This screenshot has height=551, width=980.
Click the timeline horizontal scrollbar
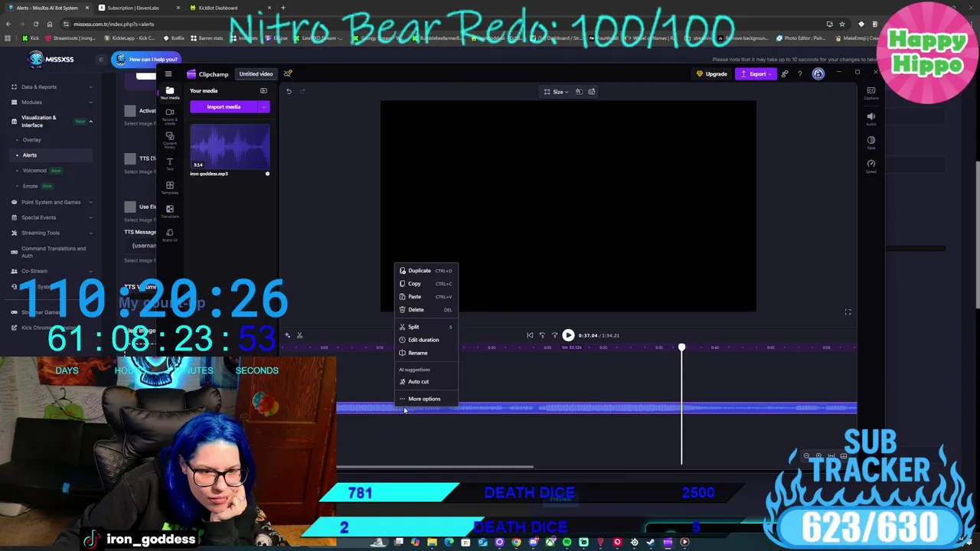(435, 467)
